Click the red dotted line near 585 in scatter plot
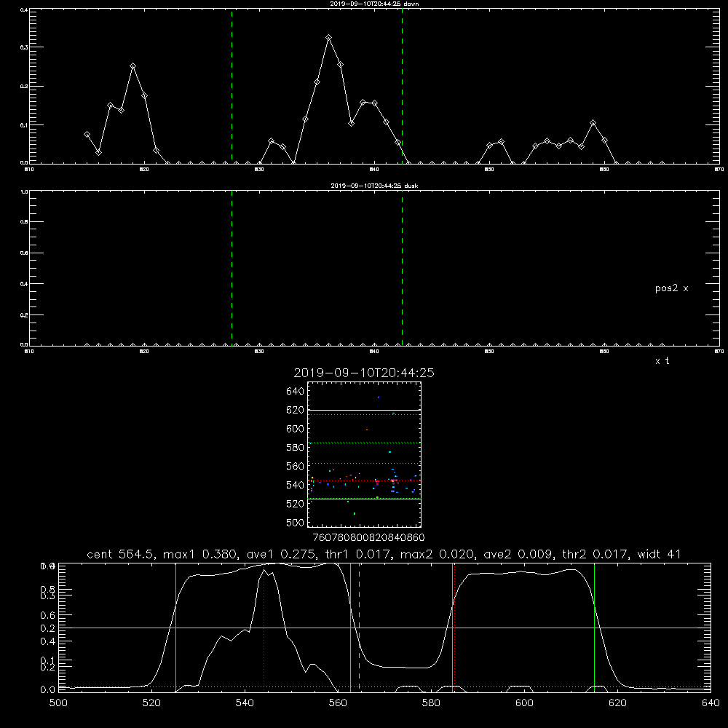 [x=364, y=443]
